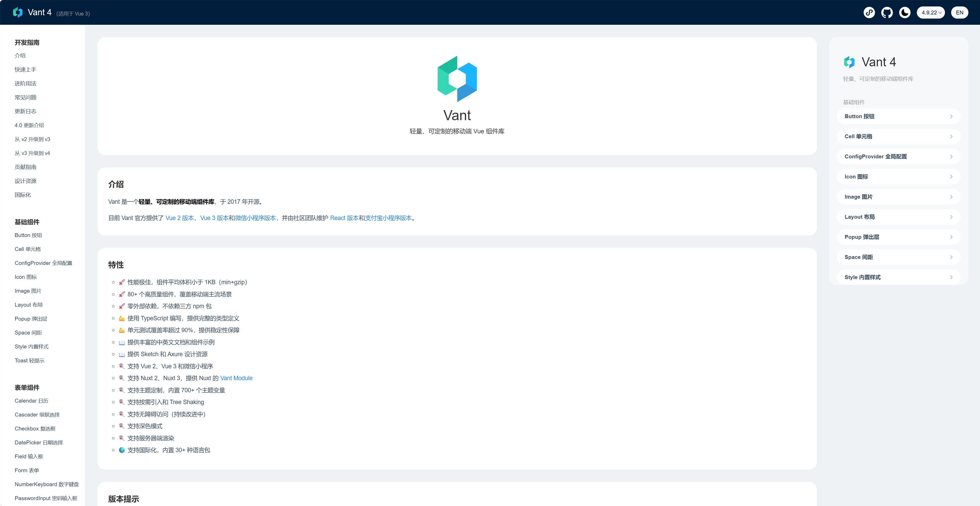This screenshot has height=506, width=980.
Task: Select 国际化 in the sidebar
Action: click(x=23, y=195)
